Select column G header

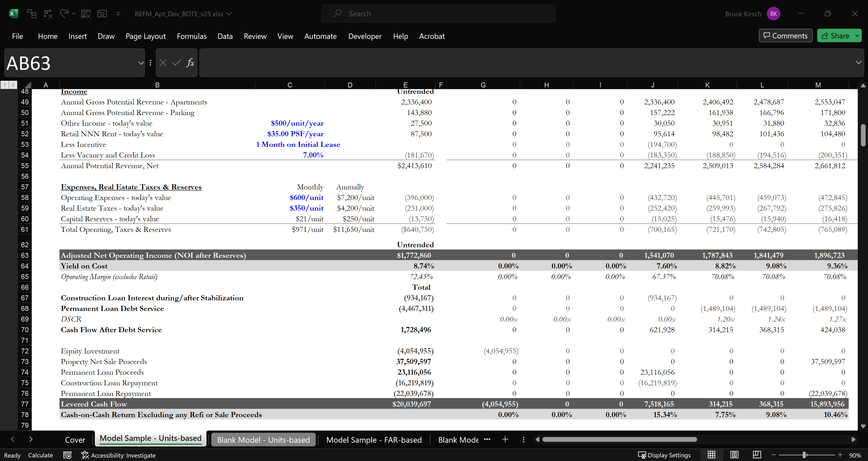483,85
